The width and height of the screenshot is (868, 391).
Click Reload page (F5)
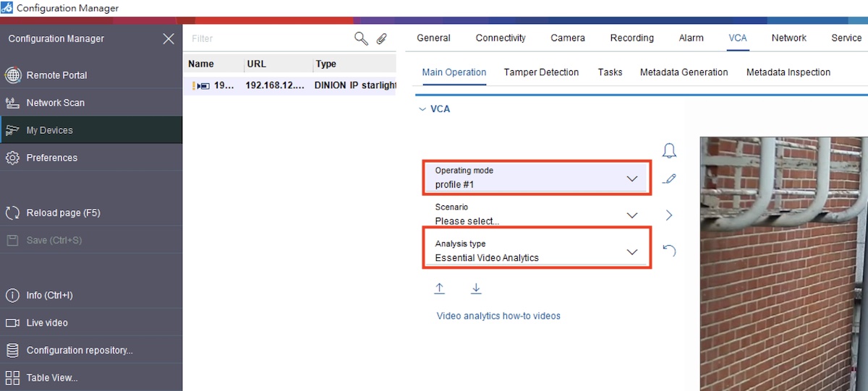click(x=63, y=213)
